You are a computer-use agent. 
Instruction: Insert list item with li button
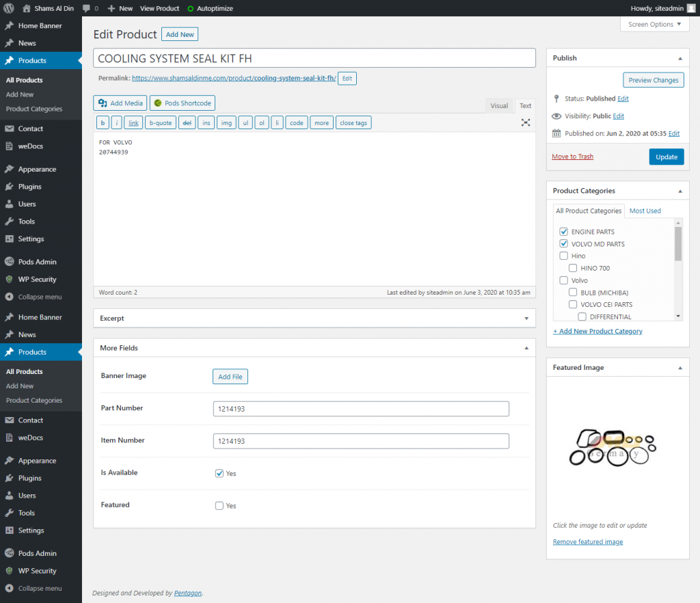[277, 123]
